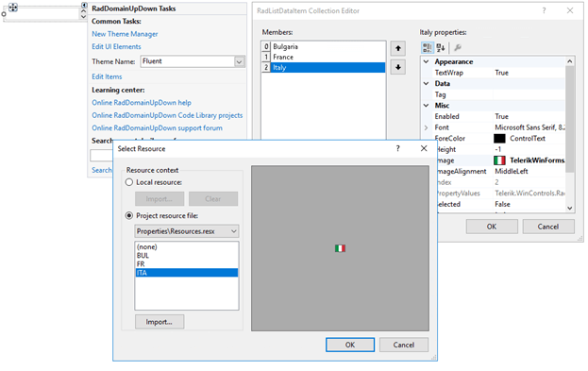Close the Select Resource dialog with the X
This screenshot has width=588, height=371.
pyautogui.click(x=424, y=148)
